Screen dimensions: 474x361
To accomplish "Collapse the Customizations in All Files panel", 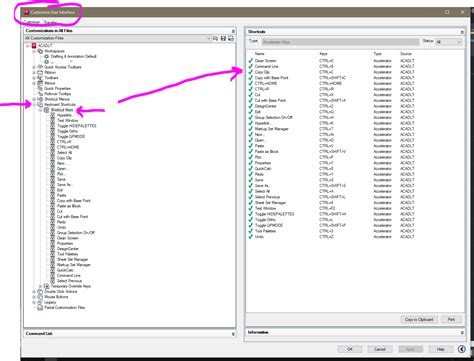I will pyautogui.click(x=233, y=31).
